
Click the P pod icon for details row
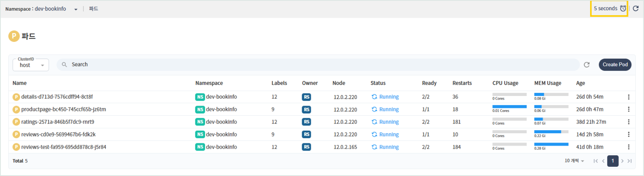pos(16,97)
